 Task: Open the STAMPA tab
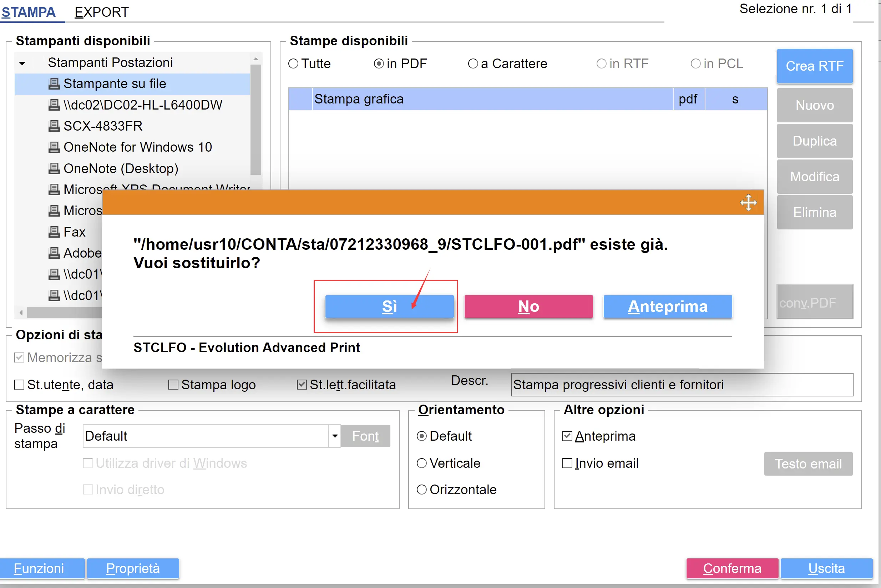pyautogui.click(x=29, y=12)
